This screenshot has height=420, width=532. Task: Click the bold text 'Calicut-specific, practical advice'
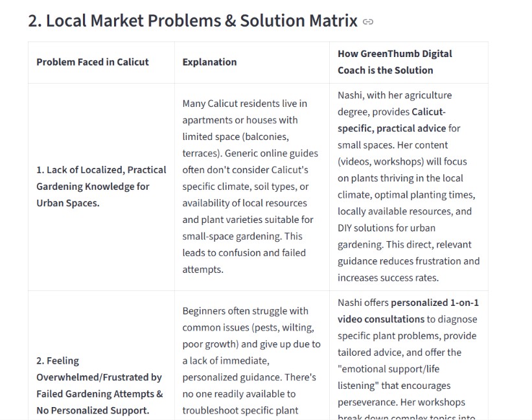coord(391,120)
